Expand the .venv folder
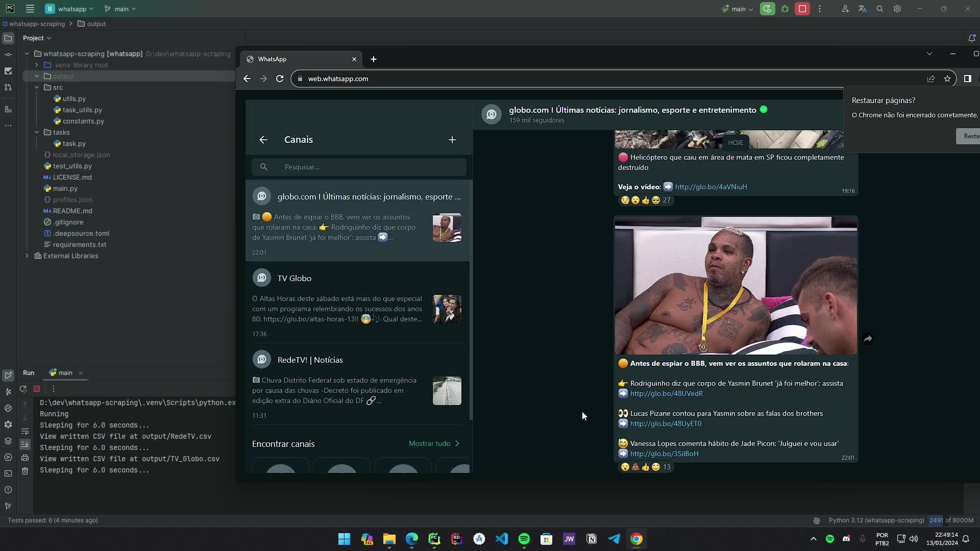 click(37, 65)
